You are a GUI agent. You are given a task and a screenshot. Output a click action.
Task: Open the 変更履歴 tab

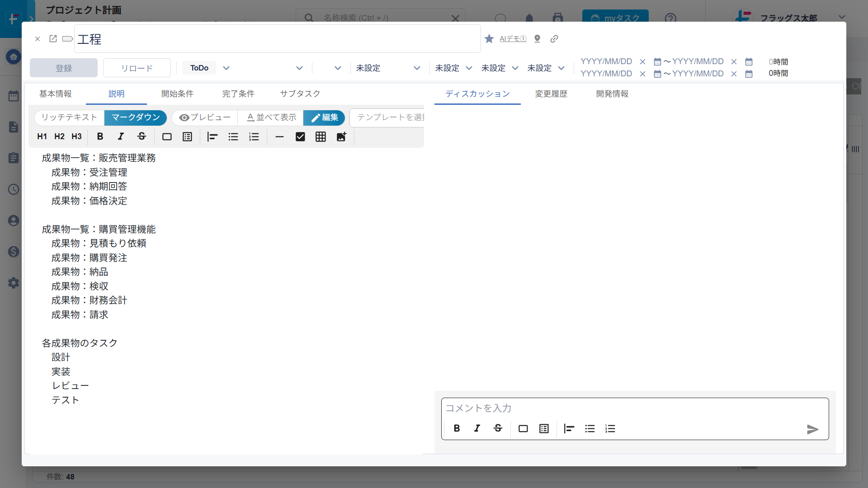(551, 94)
